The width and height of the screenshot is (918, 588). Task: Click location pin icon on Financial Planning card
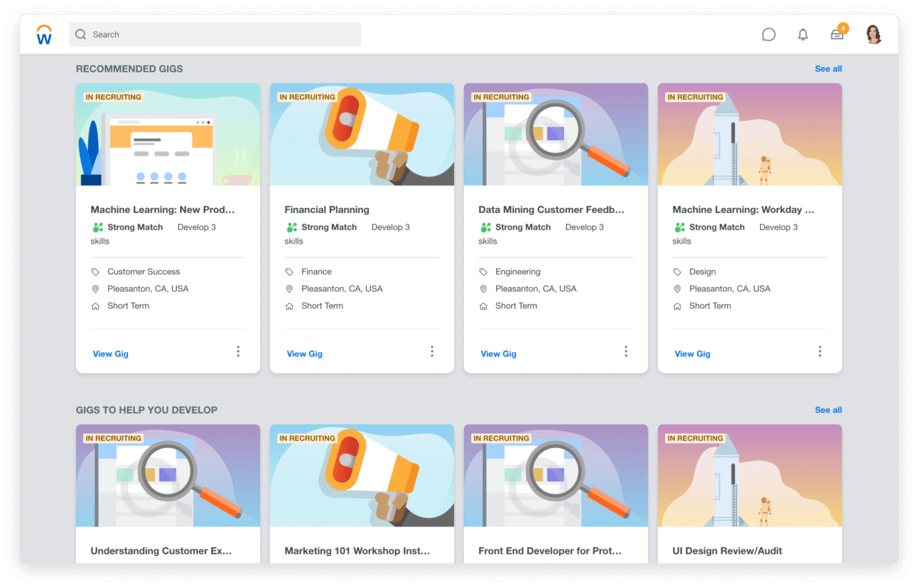[x=290, y=289]
